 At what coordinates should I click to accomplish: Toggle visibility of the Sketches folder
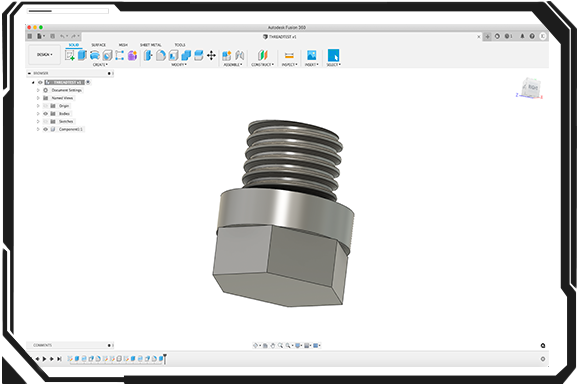pyautogui.click(x=46, y=121)
